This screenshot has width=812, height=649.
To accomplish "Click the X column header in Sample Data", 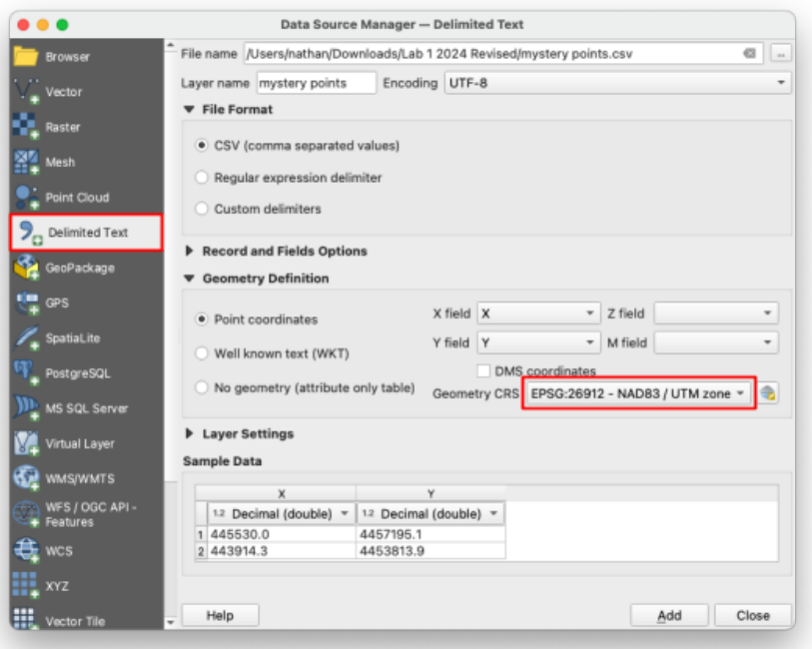I will click(x=282, y=493).
